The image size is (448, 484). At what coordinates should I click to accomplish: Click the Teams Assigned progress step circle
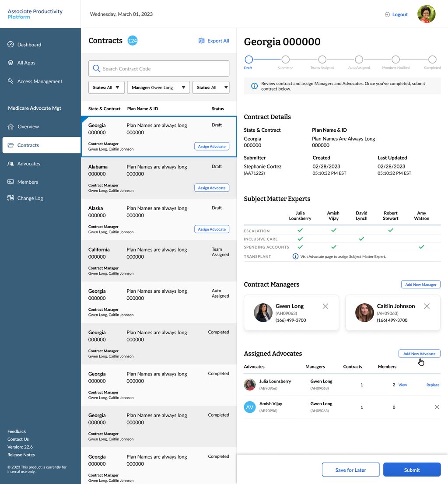pos(322,59)
